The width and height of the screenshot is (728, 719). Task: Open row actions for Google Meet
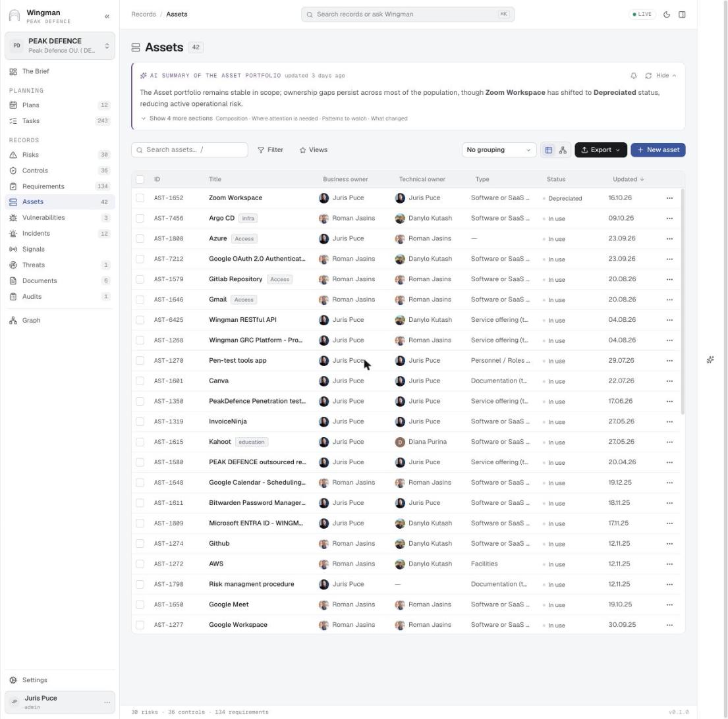pos(669,605)
